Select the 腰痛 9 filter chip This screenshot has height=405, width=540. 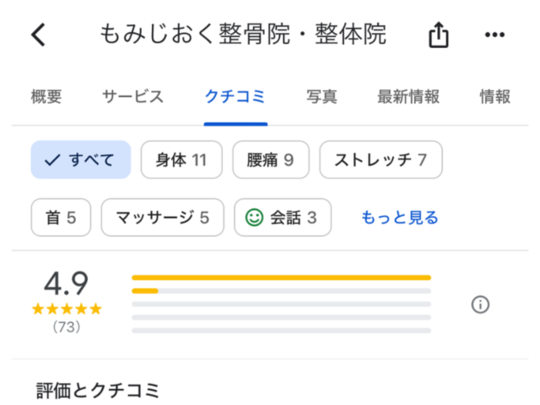[x=271, y=159]
